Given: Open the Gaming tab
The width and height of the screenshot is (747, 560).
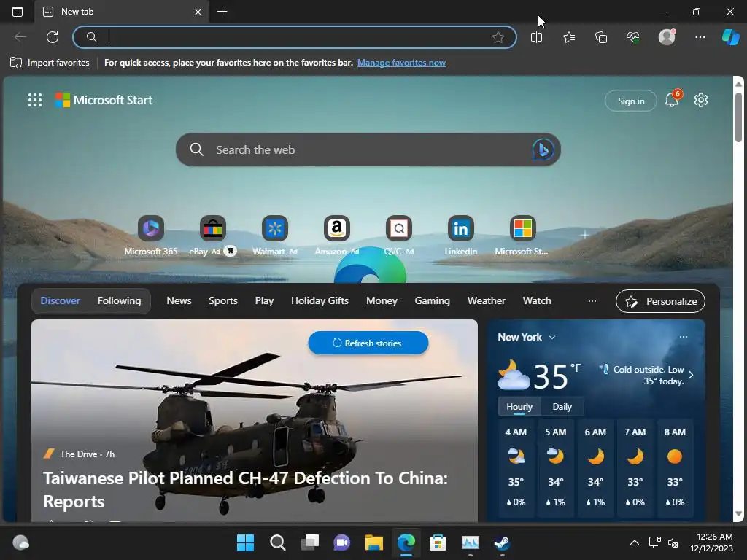Looking at the screenshot, I should click(432, 300).
